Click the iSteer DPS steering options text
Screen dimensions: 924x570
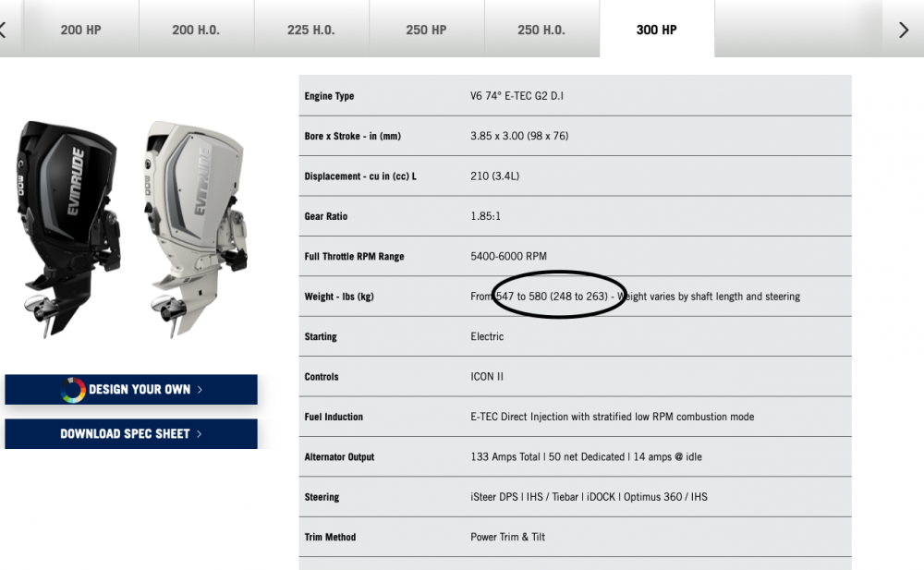pos(589,497)
